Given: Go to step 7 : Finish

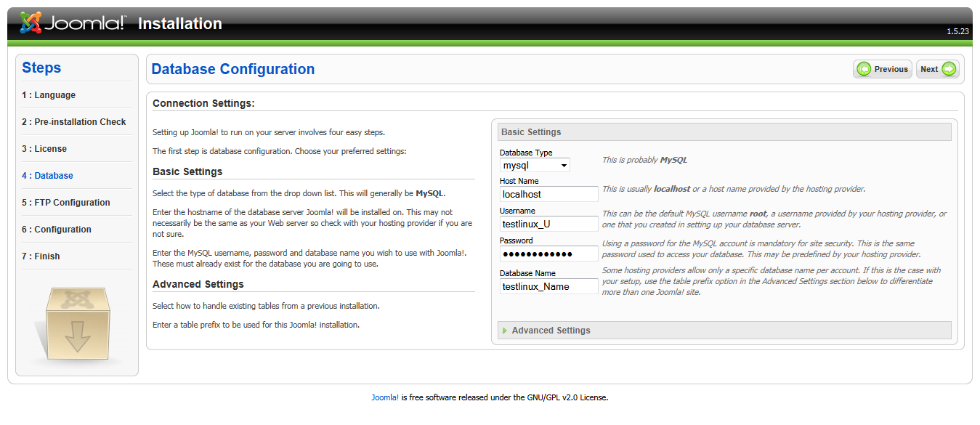Looking at the screenshot, I should (41, 256).
